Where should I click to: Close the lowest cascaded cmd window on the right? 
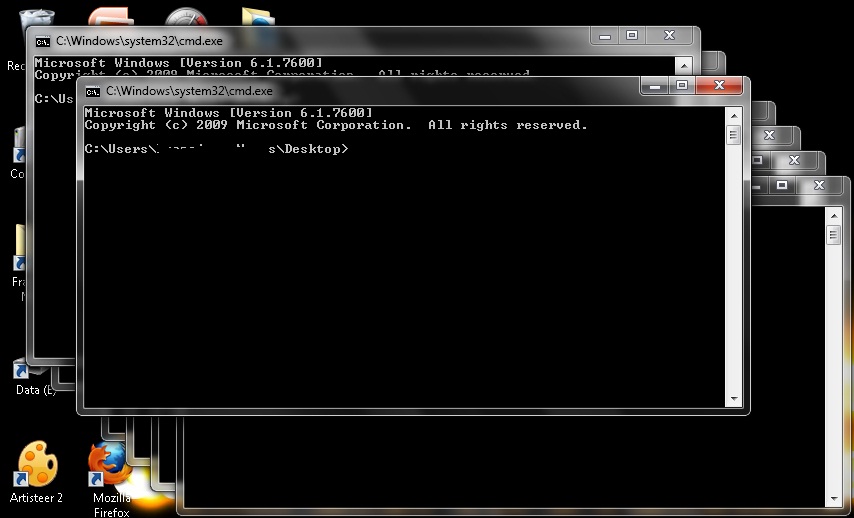(x=819, y=185)
